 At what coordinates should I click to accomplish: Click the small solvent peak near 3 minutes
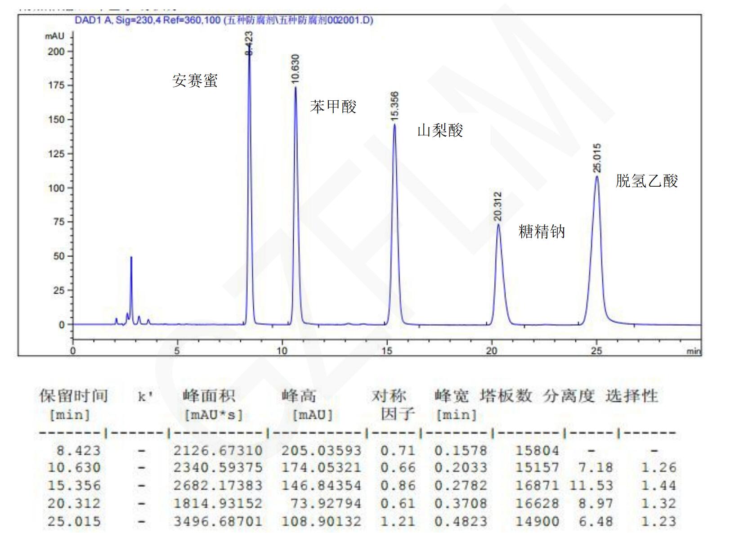pyautogui.click(x=131, y=258)
